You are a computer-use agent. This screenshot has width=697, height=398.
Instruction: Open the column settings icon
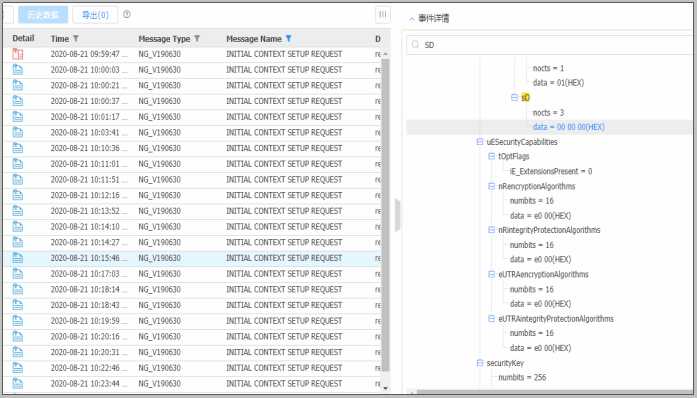[383, 15]
